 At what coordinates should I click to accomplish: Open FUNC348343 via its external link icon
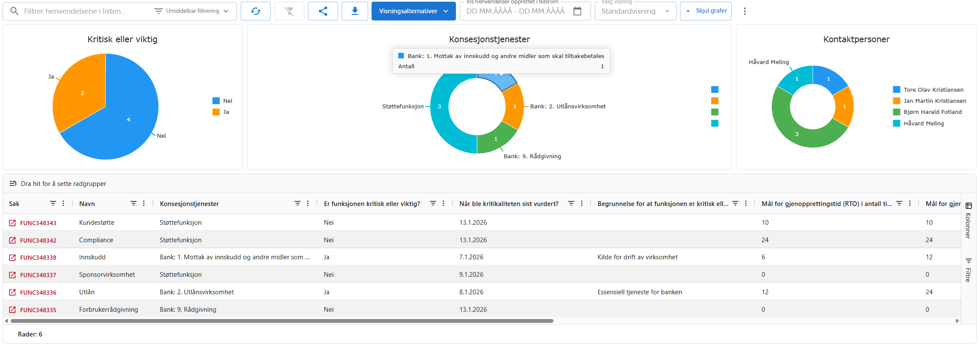[12, 223]
